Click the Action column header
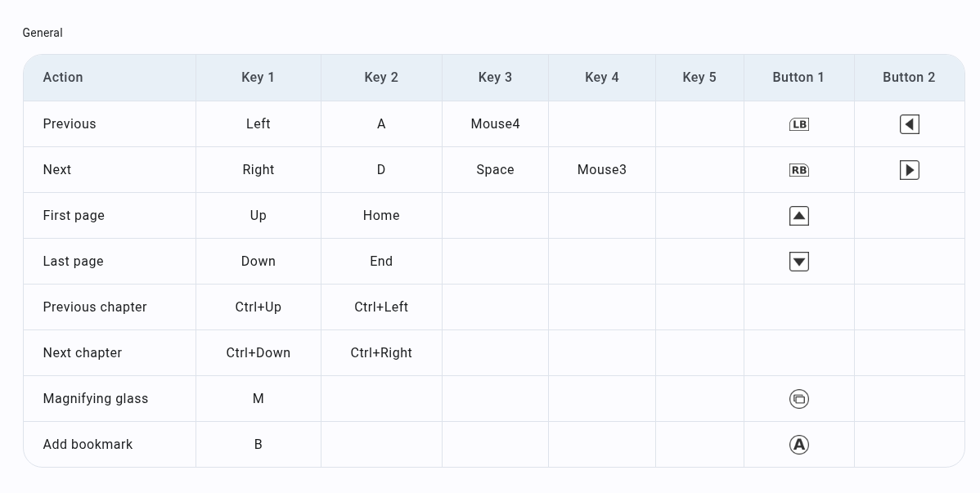The image size is (980, 493). (x=63, y=77)
